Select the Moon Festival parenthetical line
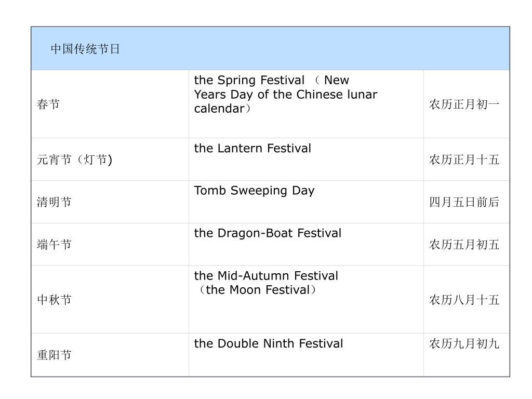The width and height of the screenshot is (532, 399). [x=258, y=290]
